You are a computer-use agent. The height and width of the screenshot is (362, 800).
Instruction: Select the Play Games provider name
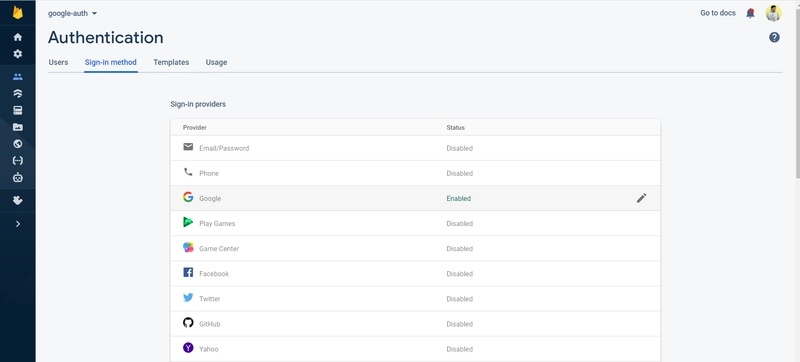coord(217,223)
